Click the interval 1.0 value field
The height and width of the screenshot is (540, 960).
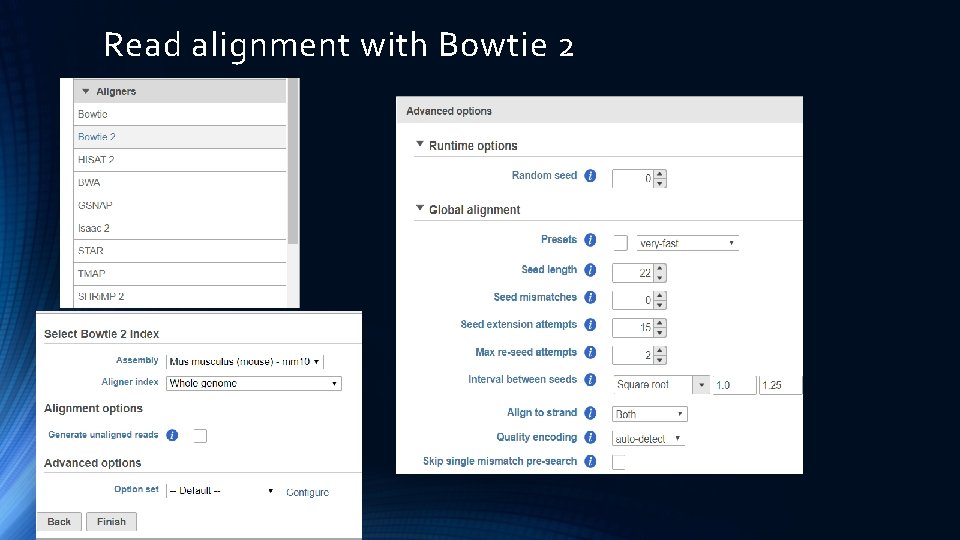735,385
